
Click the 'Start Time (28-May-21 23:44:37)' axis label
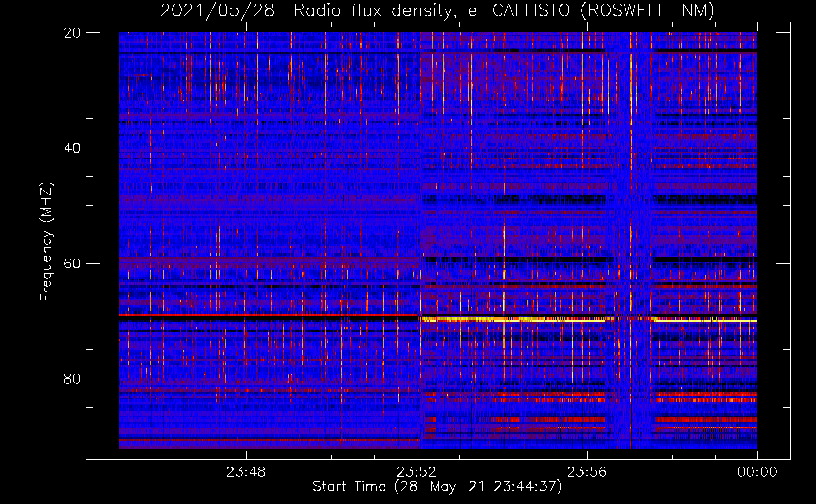point(437,487)
